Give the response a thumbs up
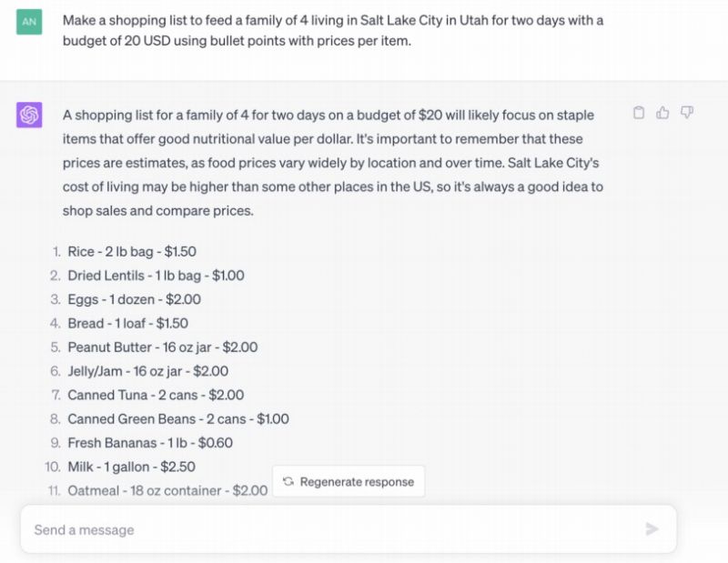This screenshot has width=728, height=563. pyautogui.click(x=662, y=112)
